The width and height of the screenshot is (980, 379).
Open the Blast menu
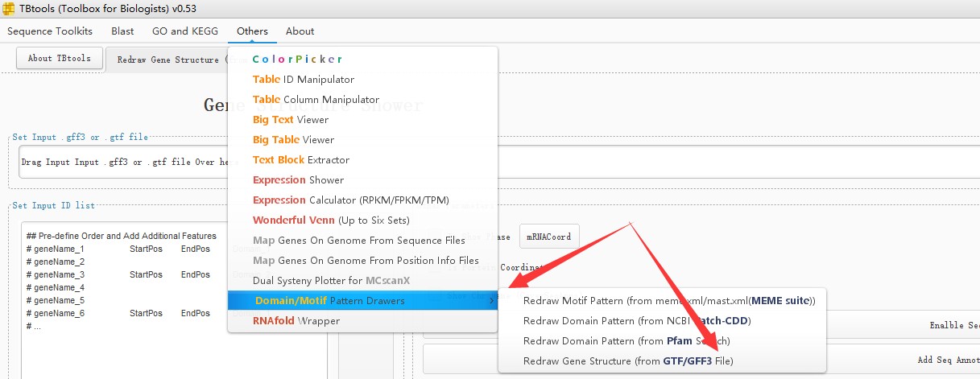click(122, 31)
